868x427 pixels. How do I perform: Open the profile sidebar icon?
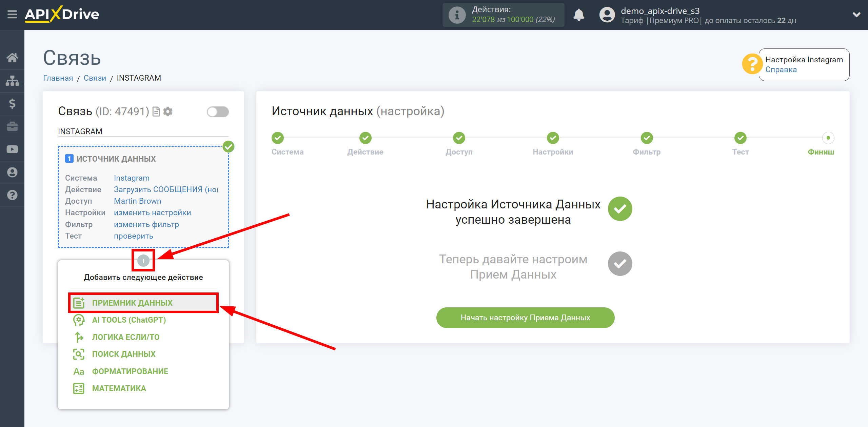coord(12,172)
